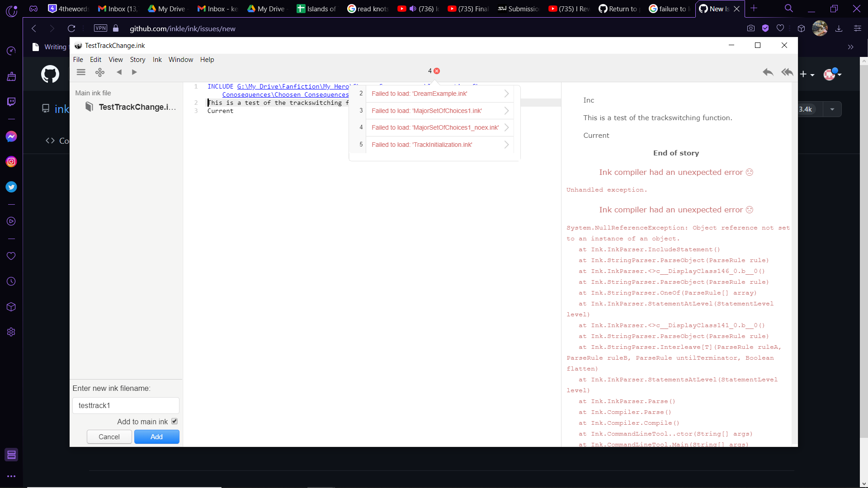Click the browser reload icon

[x=71, y=28]
